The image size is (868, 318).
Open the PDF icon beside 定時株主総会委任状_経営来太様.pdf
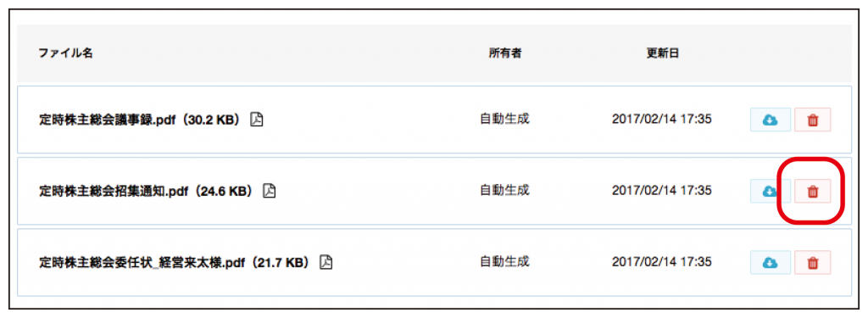tap(326, 262)
